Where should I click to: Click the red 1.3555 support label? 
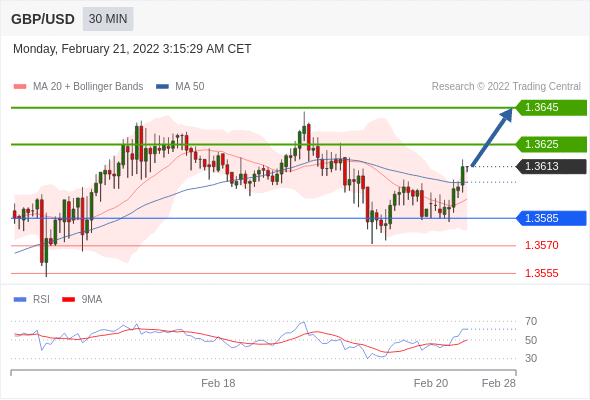coord(542,273)
